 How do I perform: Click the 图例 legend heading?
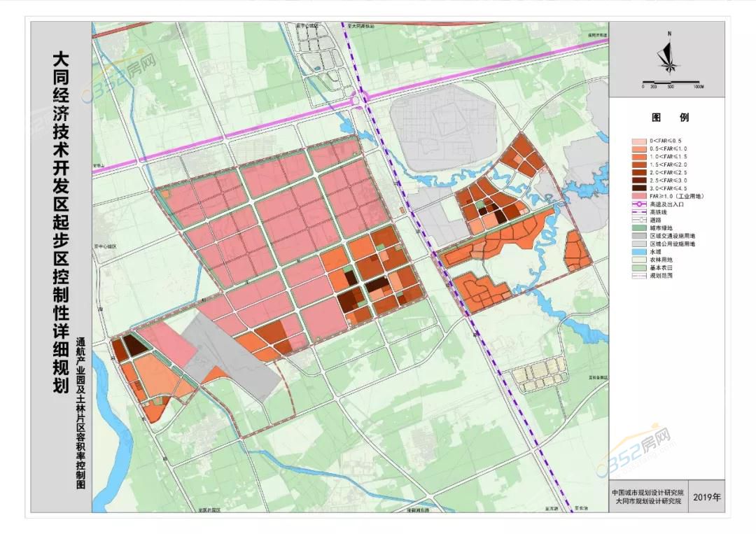669,118
